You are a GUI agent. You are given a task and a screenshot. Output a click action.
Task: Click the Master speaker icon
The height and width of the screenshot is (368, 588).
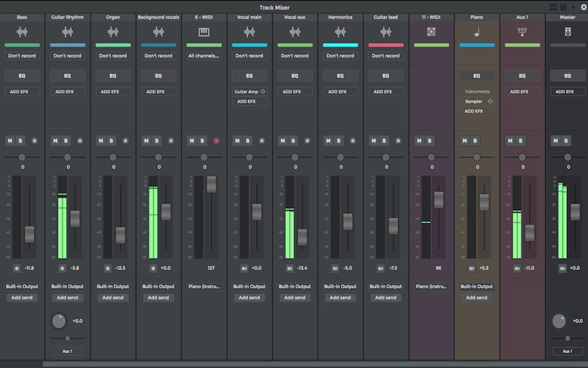coord(568,32)
